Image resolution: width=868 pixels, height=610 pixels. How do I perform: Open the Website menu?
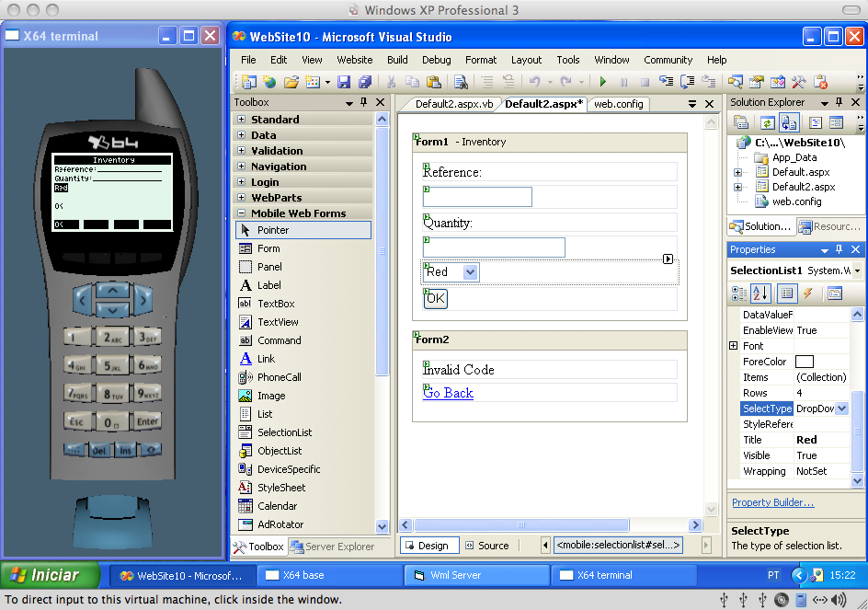(x=355, y=60)
